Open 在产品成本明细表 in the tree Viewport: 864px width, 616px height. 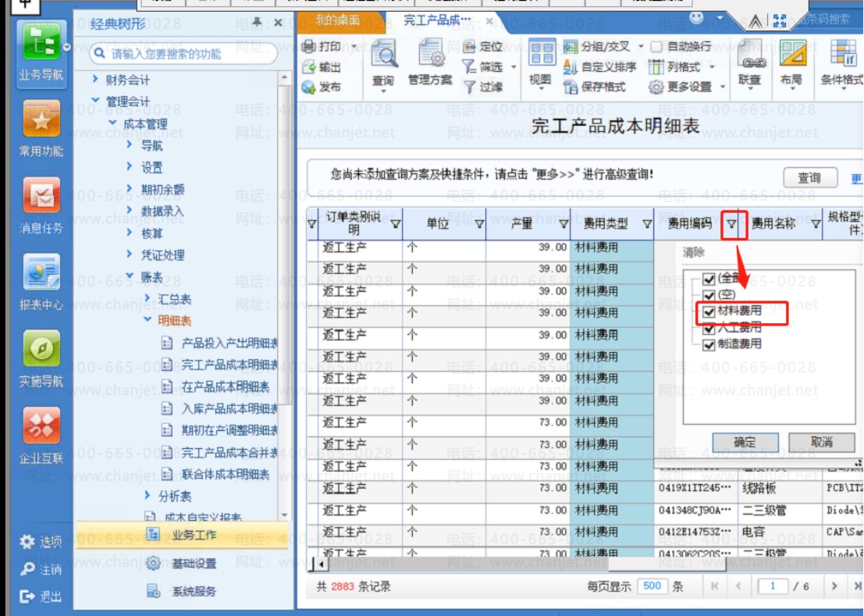[x=225, y=386]
